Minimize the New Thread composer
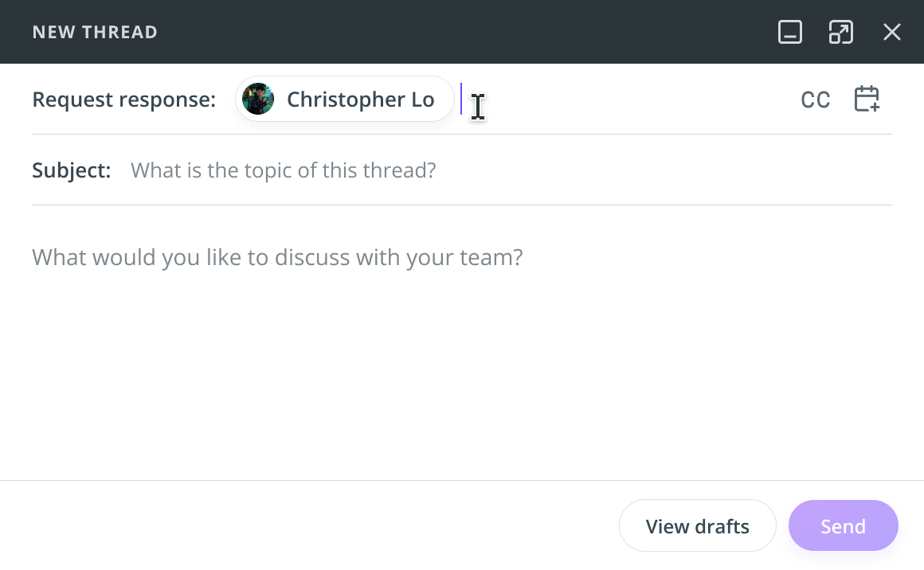 (x=789, y=32)
